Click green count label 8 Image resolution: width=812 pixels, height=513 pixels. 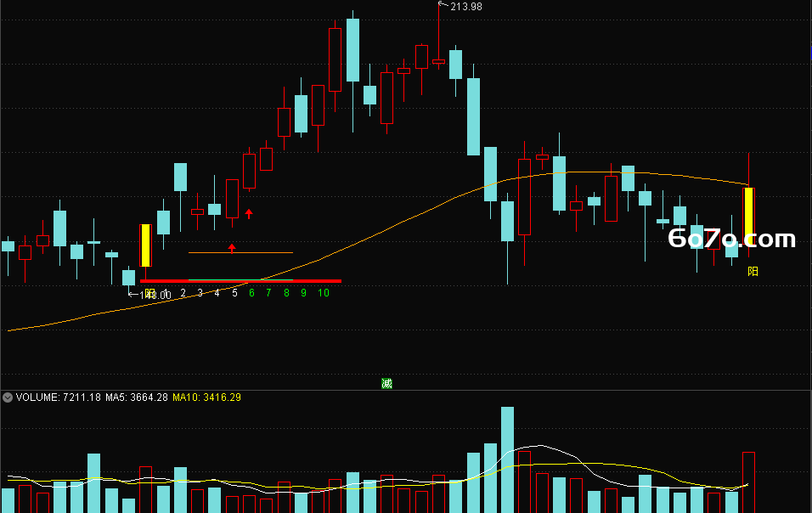(286, 293)
